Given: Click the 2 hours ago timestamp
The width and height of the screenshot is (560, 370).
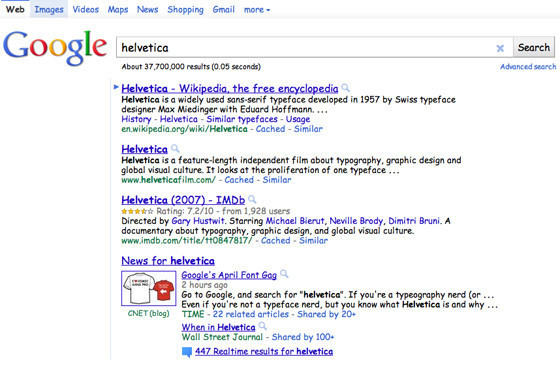Looking at the screenshot, I should (x=204, y=285).
